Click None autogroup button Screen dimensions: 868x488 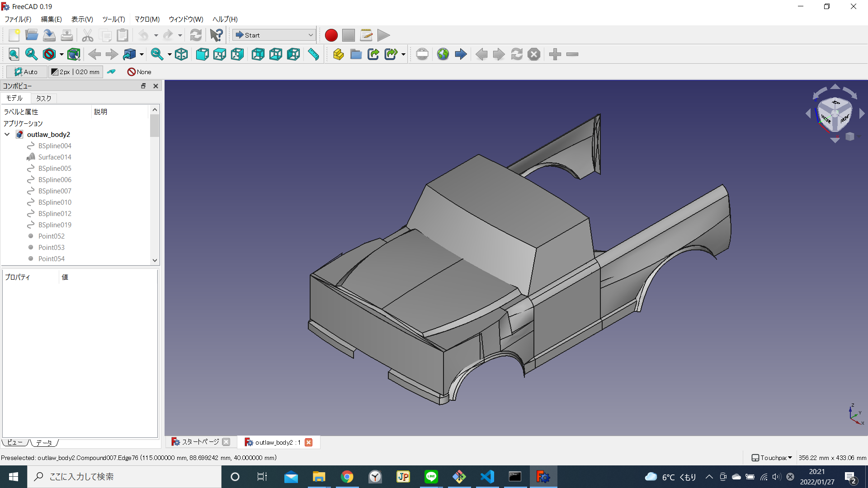(x=139, y=72)
